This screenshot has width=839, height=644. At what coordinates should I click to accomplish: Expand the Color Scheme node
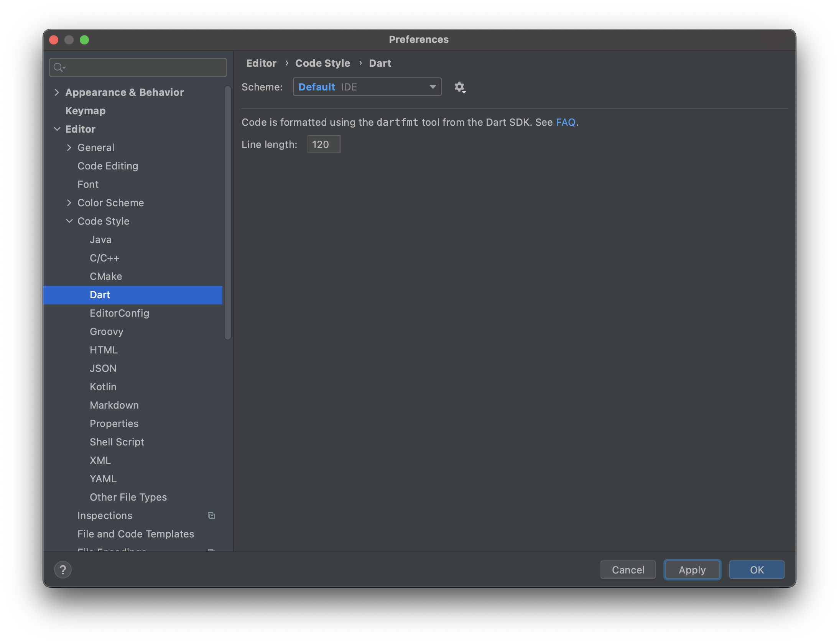(x=69, y=203)
